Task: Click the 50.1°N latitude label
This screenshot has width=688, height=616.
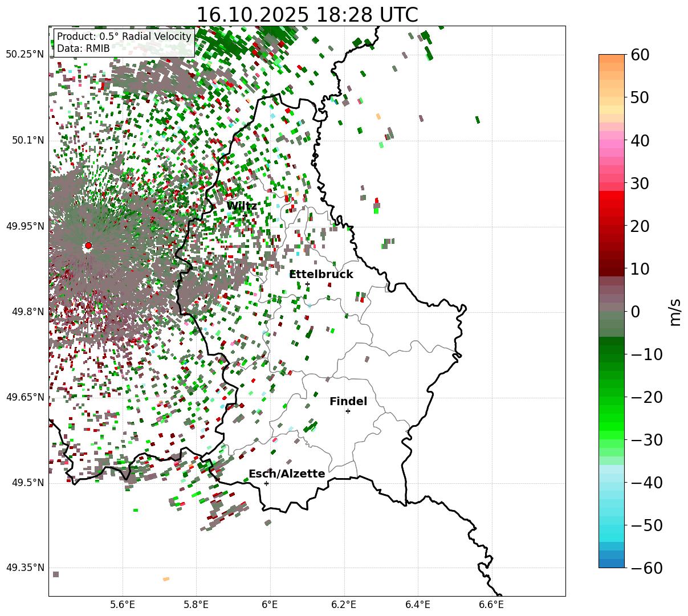Action: pyautogui.click(x=27, y=140)
